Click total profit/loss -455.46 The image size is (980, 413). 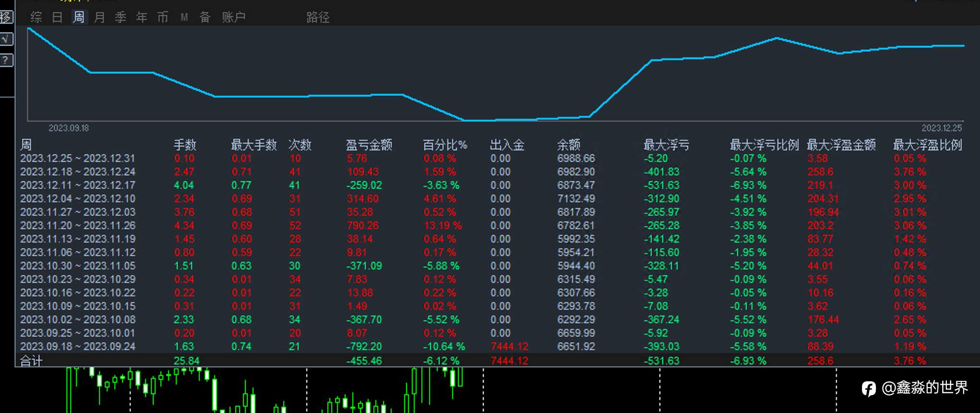[364, 361]
